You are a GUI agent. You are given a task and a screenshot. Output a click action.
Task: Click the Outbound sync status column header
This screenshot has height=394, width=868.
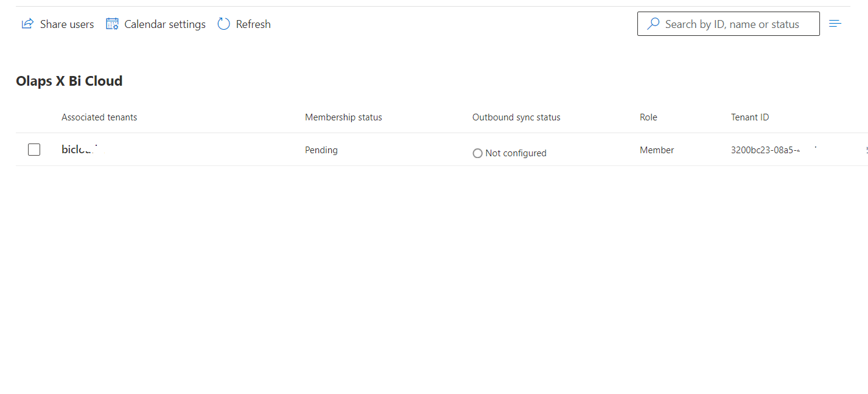(x=516, y=117)
